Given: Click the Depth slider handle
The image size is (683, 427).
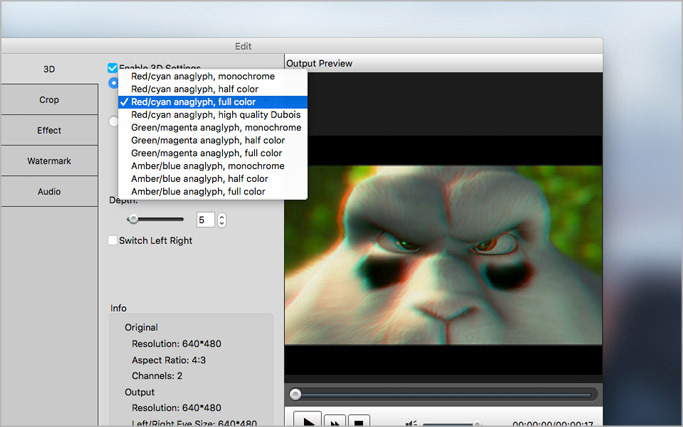Looking at the screenshot, I should click(133, 219).
